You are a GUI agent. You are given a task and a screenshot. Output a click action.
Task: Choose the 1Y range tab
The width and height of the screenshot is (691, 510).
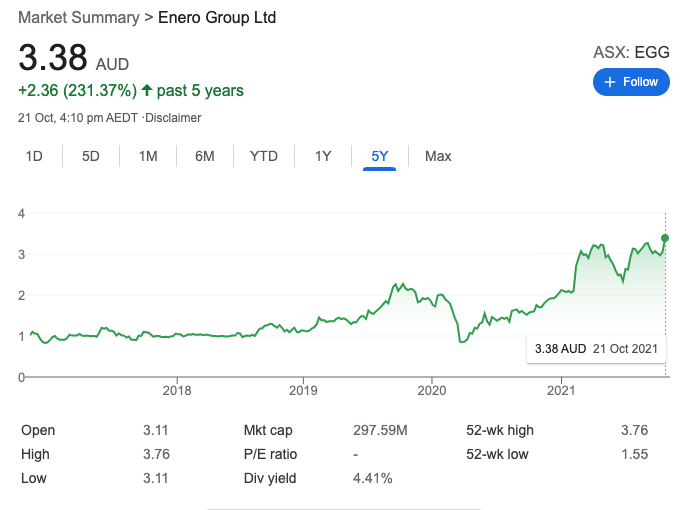pos(323,156)
